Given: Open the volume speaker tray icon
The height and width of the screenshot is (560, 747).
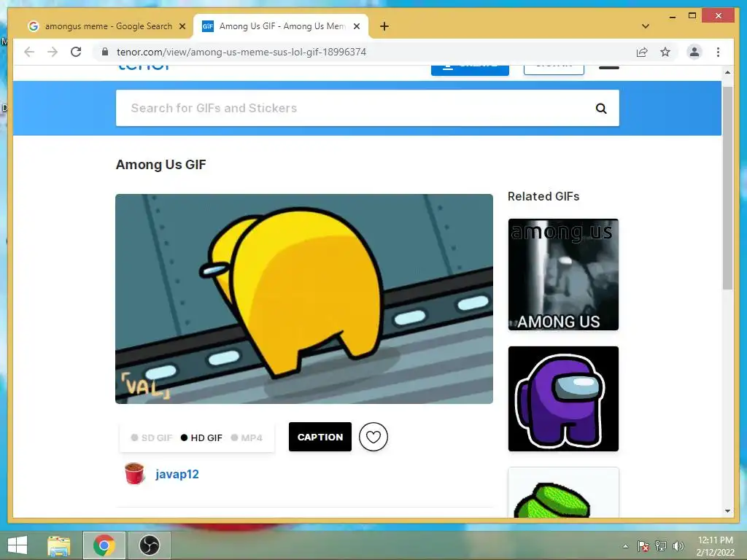Looking at the screenshot, I should (678, 546).
